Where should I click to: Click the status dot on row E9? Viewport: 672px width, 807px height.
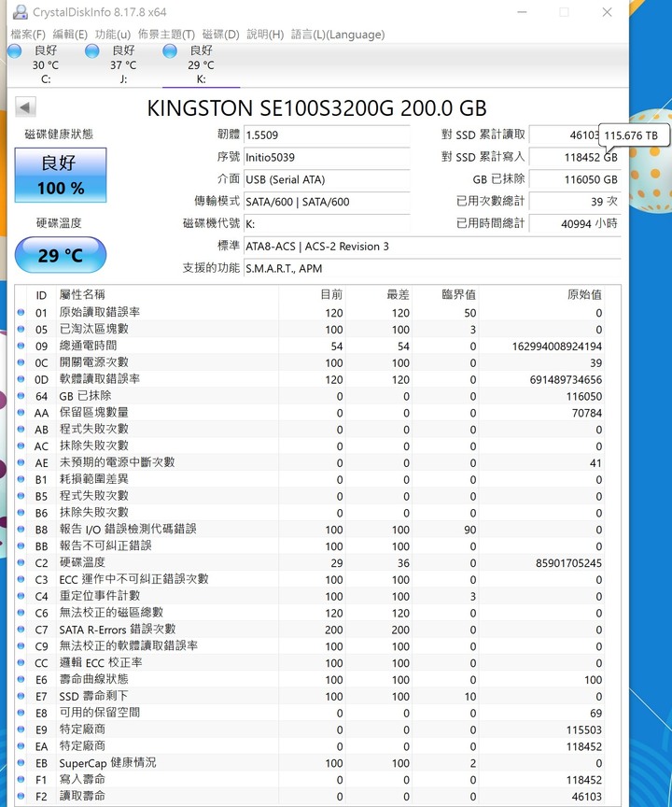(21, 729)
